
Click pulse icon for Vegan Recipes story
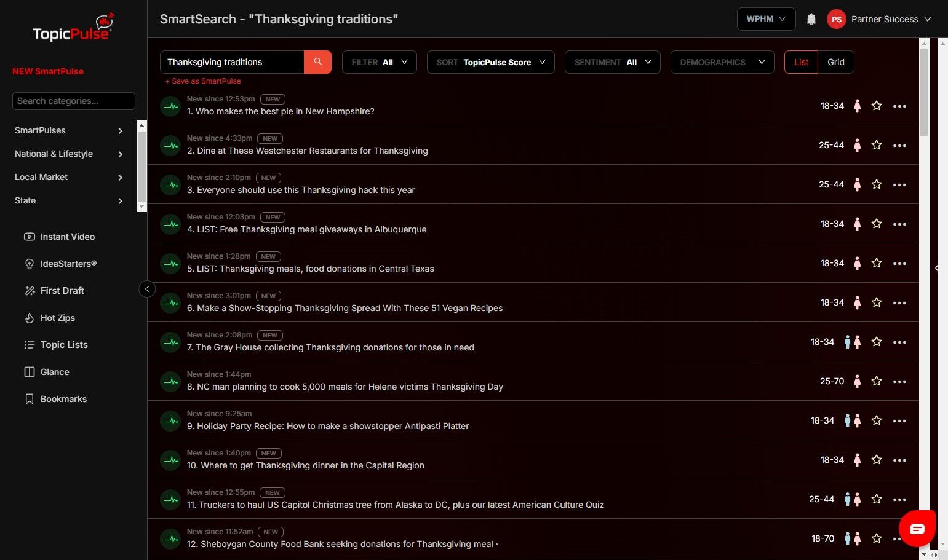170,303
